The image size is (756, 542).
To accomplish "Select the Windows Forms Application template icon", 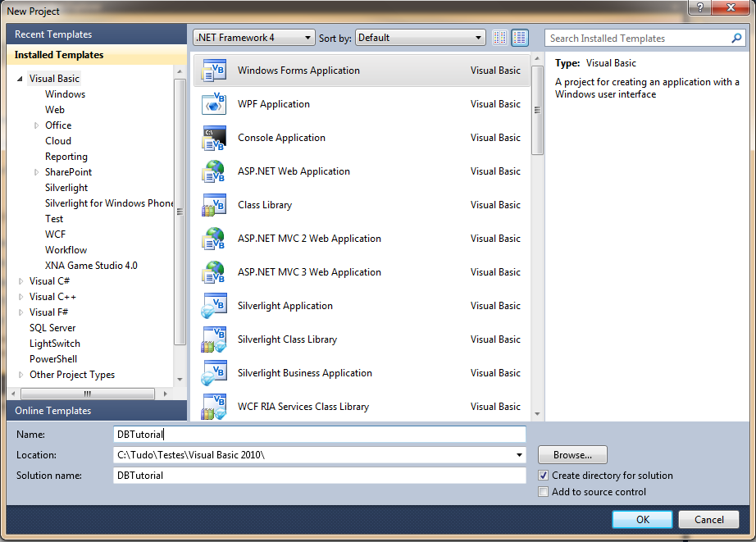I will pos(212,71).
